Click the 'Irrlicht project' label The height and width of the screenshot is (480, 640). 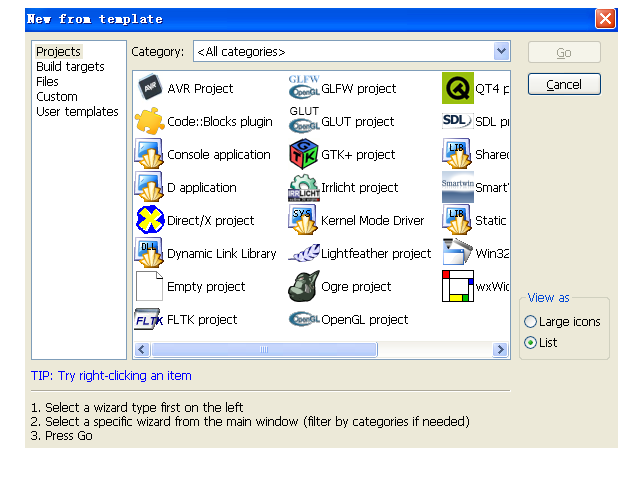pos(360,187)
